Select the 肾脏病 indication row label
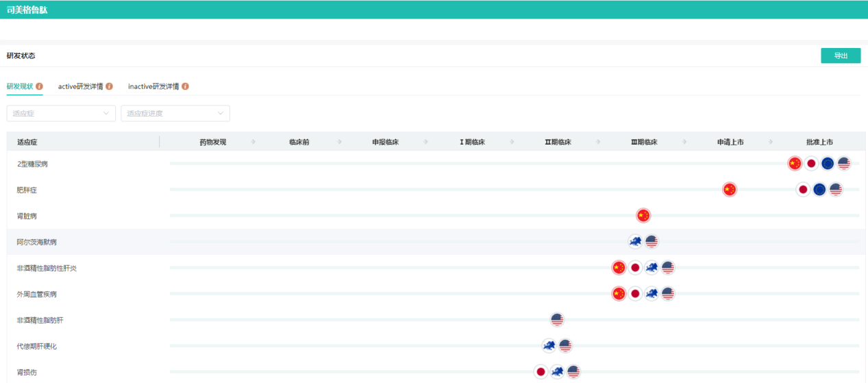Image resolution: width=868 pixels, height=383 pixels. (27, 216)
